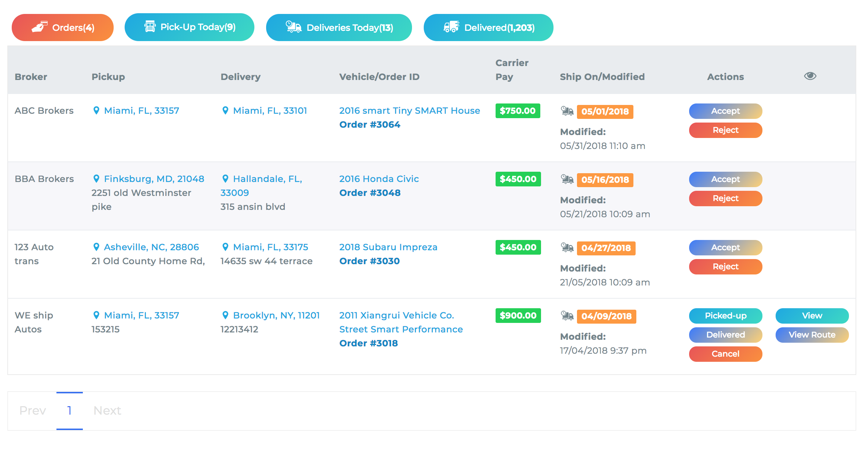Click pickup pin icon beside Finksburg, MD
868x466 pixels.
point(96,179)
